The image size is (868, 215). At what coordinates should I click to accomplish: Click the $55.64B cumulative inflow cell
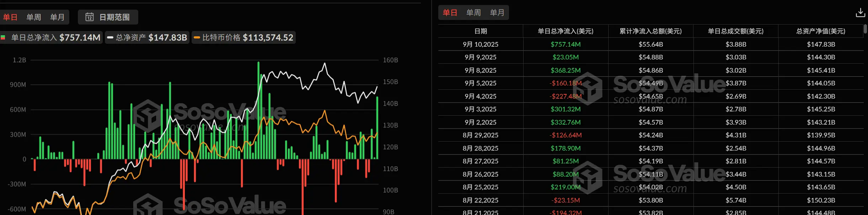(651, 44)
